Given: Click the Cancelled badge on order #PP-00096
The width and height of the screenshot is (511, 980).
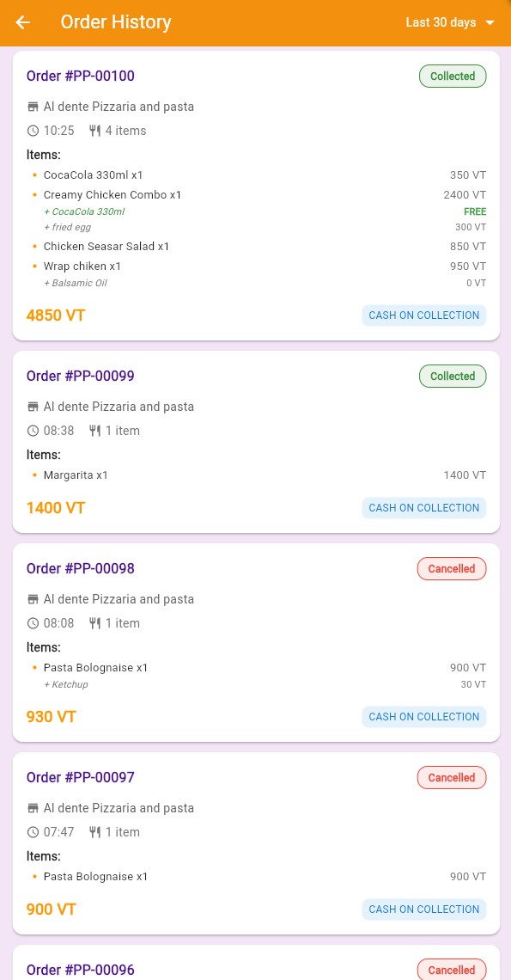Looking at the screenshot, I should (x=452, y=971).
